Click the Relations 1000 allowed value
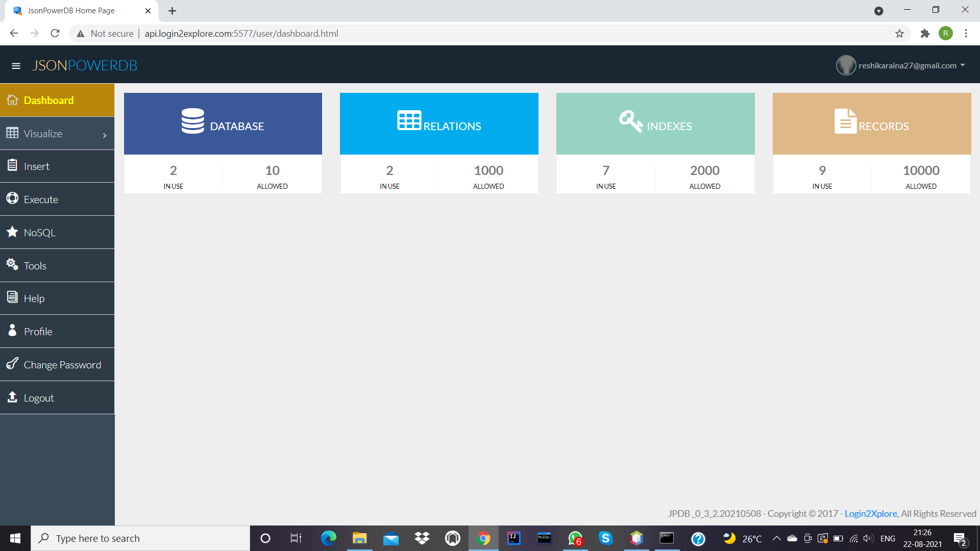The width and height of the screenshot is (980, 551). pos(488,170)
